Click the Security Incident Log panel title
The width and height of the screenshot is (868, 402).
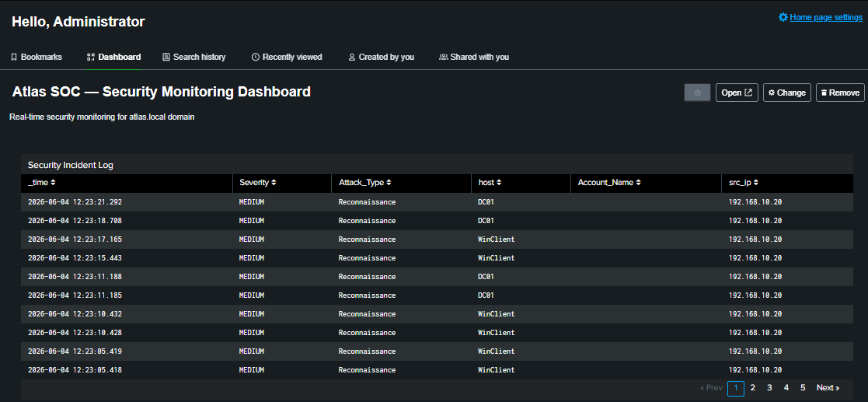tap(70, 165)
